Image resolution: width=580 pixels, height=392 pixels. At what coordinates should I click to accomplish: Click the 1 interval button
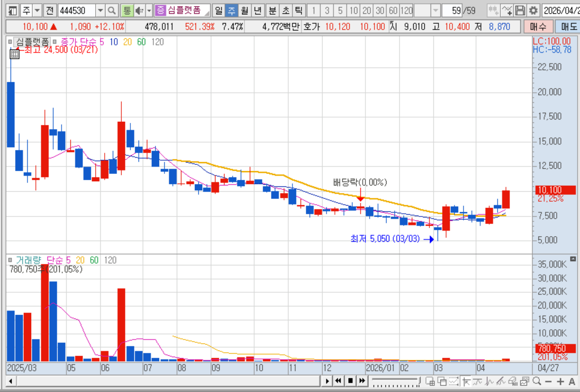tap(314, 11)
